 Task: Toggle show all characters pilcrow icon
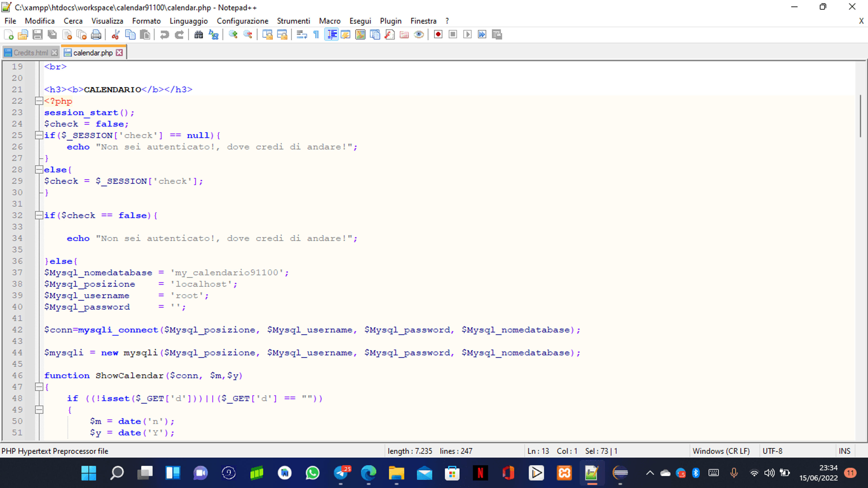coord(316,34)
